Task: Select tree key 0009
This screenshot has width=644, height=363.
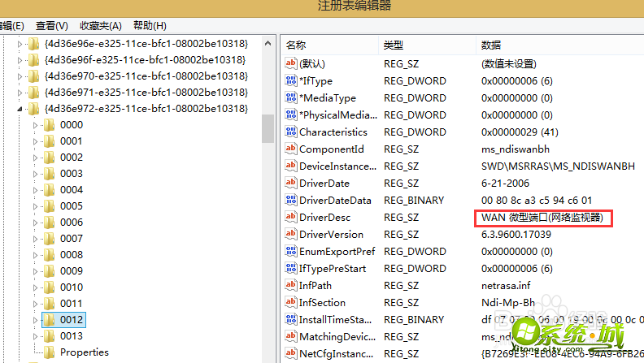Action: point(72,271)
